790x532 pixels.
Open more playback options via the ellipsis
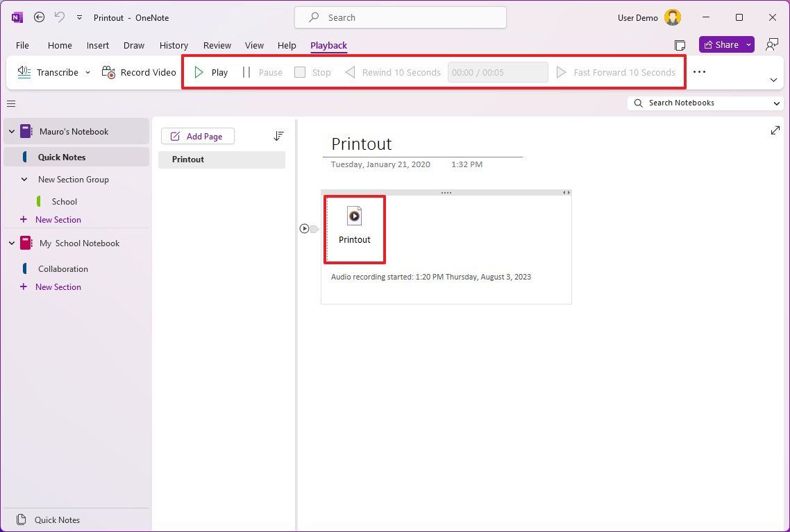(699, 71)
